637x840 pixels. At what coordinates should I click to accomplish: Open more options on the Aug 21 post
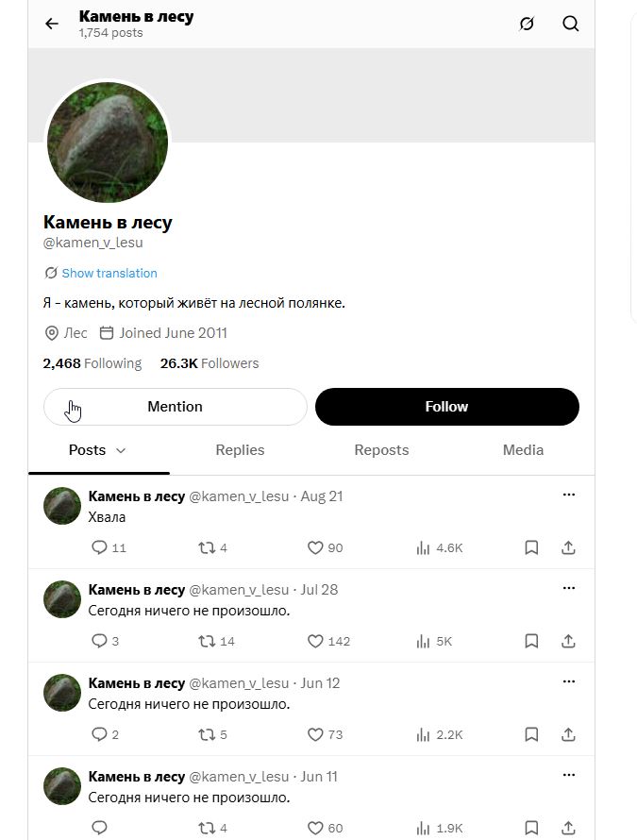pyautogui.click(x=569, y=495)
